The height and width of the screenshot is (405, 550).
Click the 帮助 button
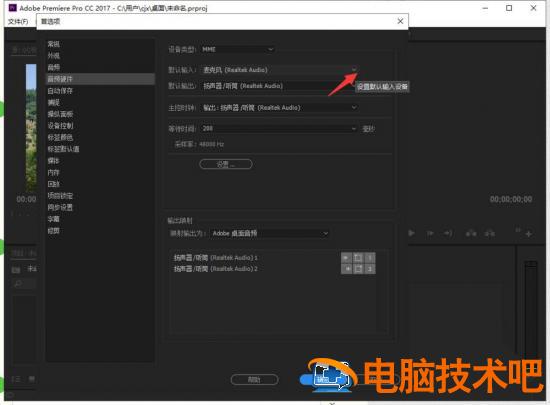point(254,379)
